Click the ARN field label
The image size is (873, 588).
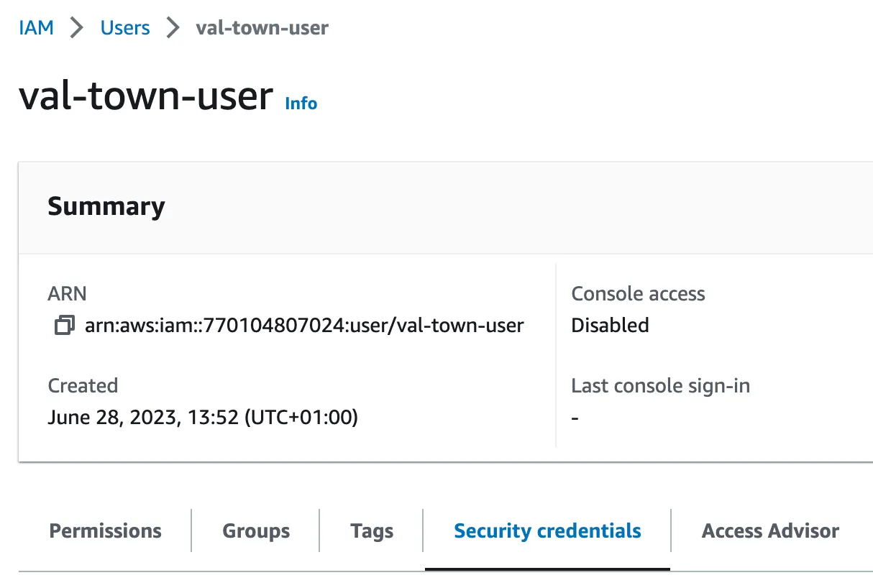(67, 294)
